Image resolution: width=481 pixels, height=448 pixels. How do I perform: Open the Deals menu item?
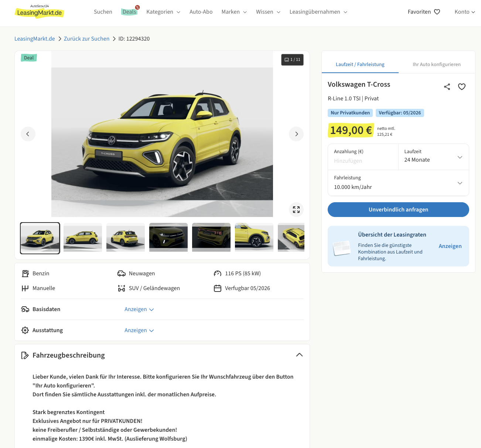click(129, 12)
